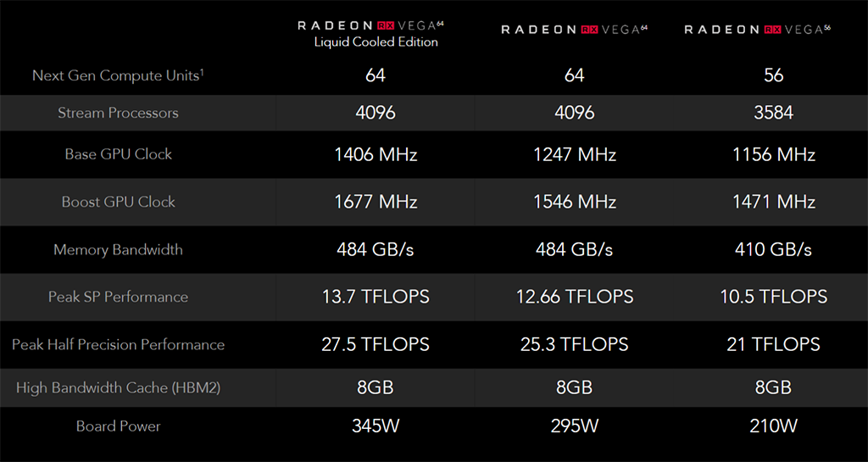Click the 1247 MHz base clock value
This screenshot has height=462, width=868.
(x=574, y=153)
